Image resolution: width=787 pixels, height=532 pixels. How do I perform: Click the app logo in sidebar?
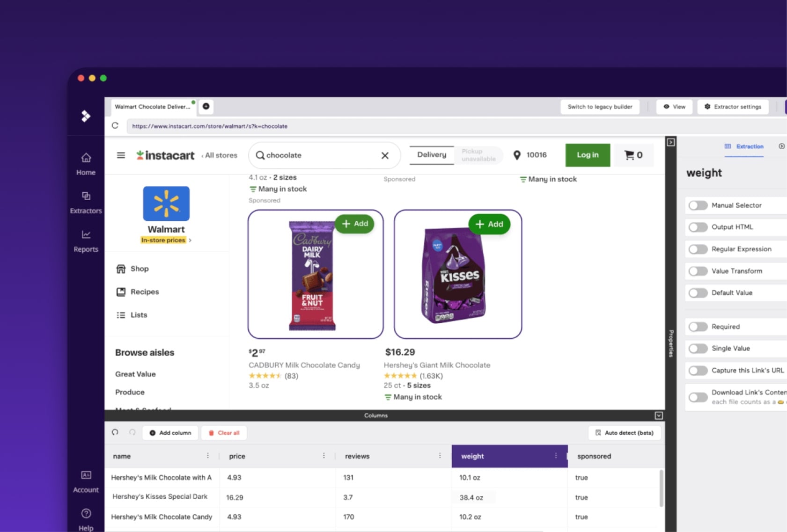pos(86,116)
